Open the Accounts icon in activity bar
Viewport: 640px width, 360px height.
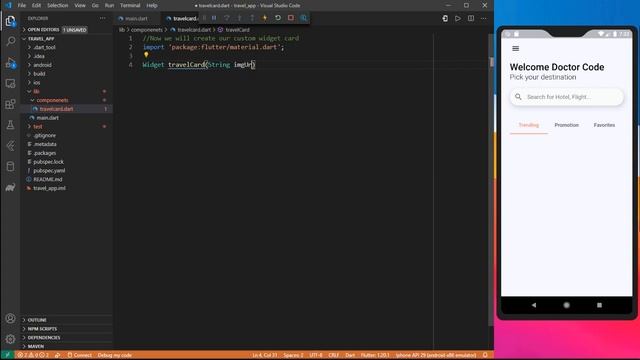(11, 318)
